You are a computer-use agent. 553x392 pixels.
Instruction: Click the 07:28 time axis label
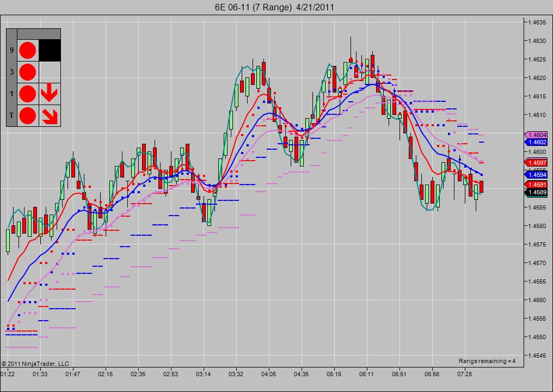(464, 373)
